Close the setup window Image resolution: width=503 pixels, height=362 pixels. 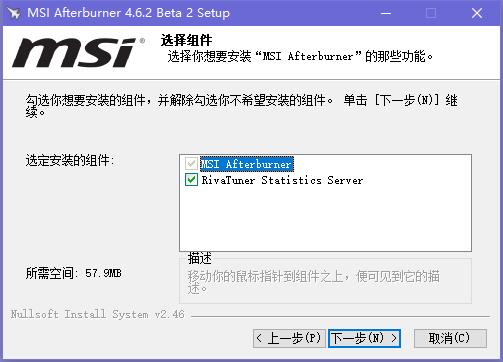(x=477, y=13)
